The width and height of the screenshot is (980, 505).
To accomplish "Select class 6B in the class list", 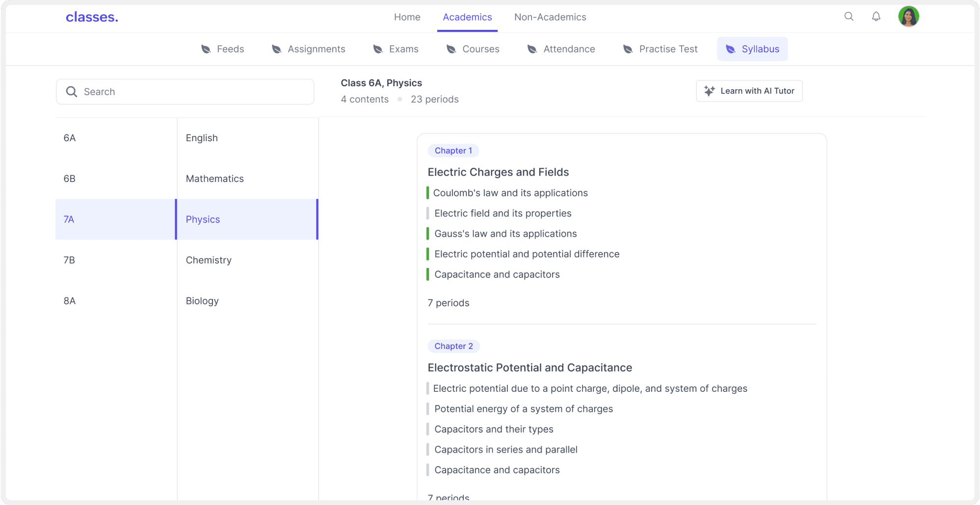I will (x=70, y=178).
